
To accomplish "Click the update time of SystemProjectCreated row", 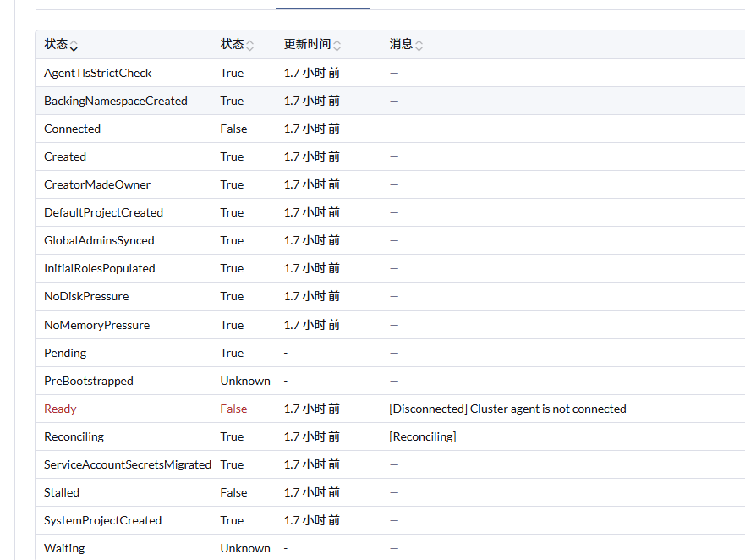I will pyautogui.click(x=312, y=520).
